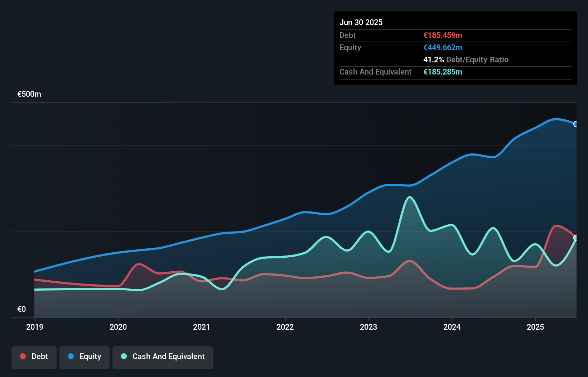This screenshot has width=588, height=377.
Task: Select the 2019 label on the x-axis
Action: [34, 327]
